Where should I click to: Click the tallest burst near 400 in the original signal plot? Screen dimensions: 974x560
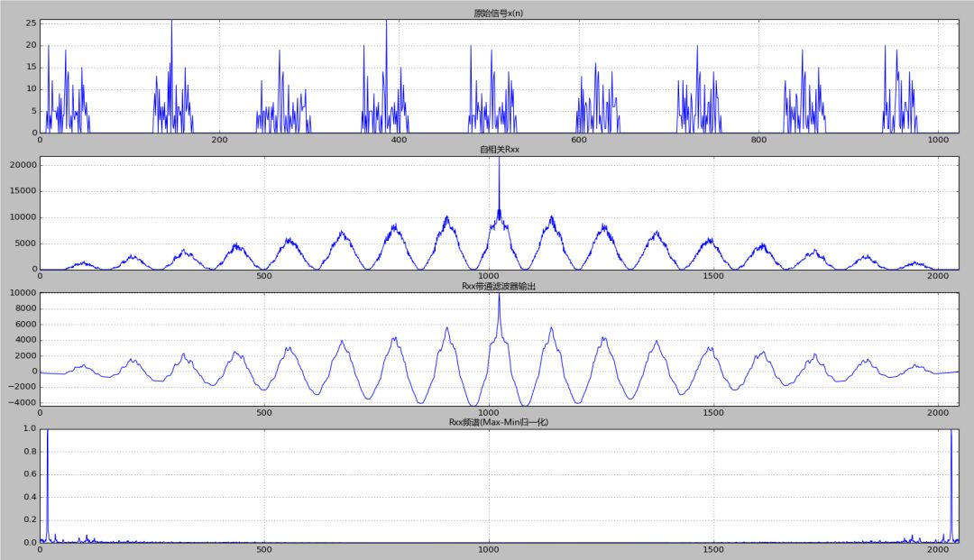[x=386, y=75]
